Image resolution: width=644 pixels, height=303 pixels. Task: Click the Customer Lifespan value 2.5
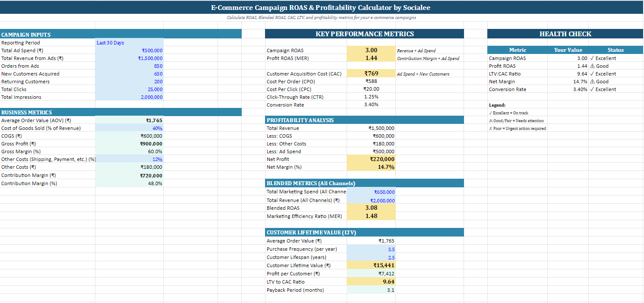(371, 257)
